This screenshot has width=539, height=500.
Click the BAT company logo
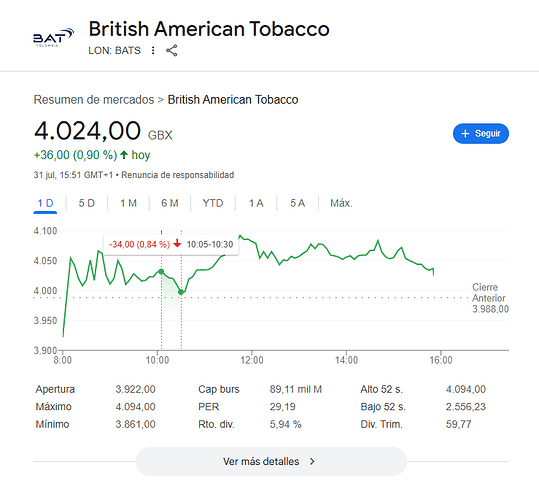(53, 37)
